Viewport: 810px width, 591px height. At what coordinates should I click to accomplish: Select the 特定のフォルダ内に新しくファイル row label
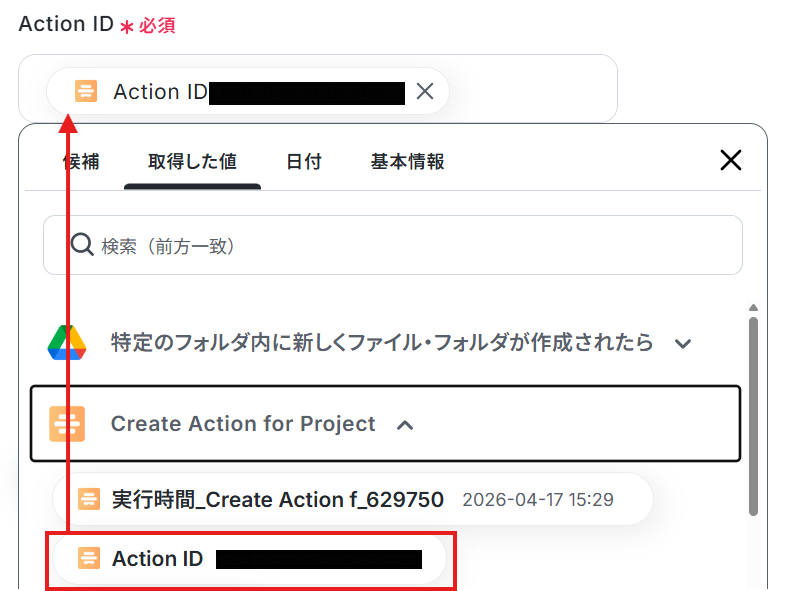pos(382,343)
